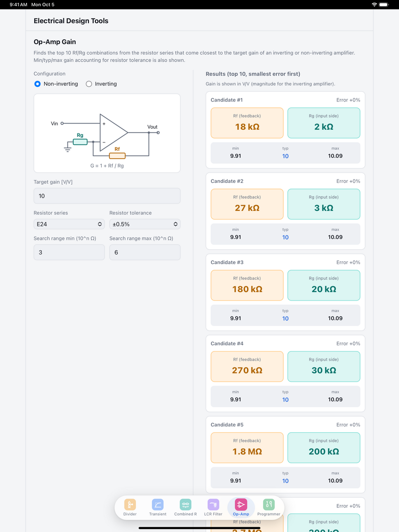Tap the Results top 10 heading
This screenshot has height=532, width=399.
click(253, 74)
